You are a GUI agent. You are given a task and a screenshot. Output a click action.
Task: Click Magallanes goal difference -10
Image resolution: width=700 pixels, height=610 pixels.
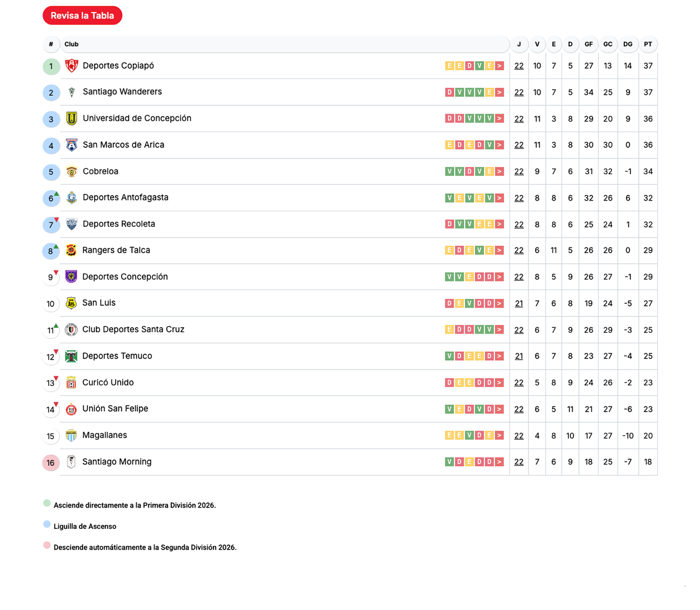[628, 436]
